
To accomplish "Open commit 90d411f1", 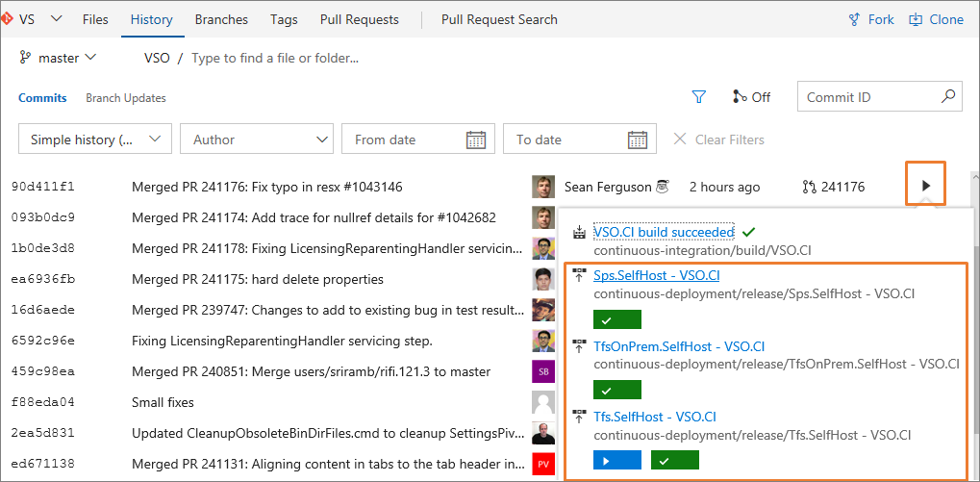I will (43, 187).
